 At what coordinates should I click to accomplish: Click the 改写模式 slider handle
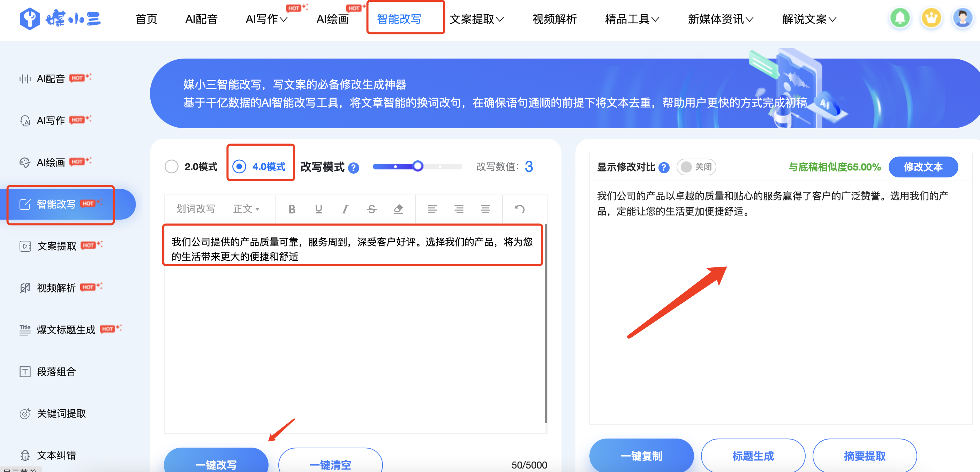click(x=418, y=166)
